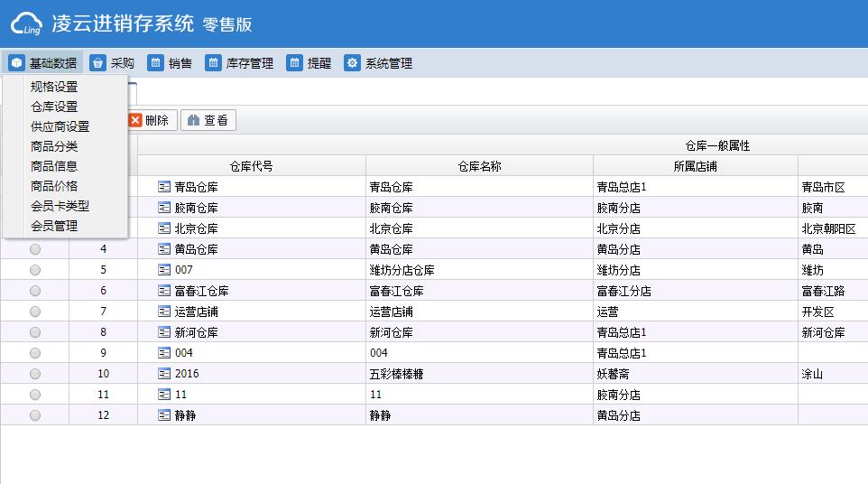This screenshot has width=868, height=484.
Task: Click the 系统管理 gear icon
Action: click(352, 63)
